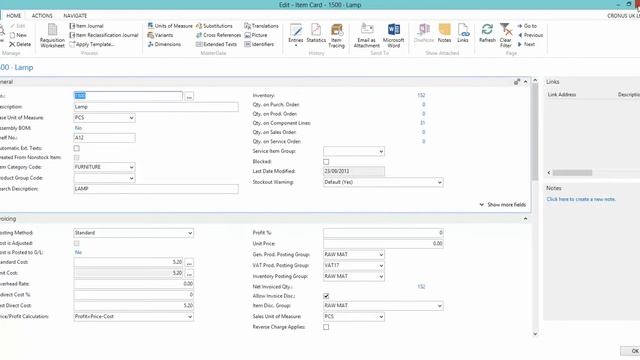Open Item Reclassification Journal

[104, 35]
